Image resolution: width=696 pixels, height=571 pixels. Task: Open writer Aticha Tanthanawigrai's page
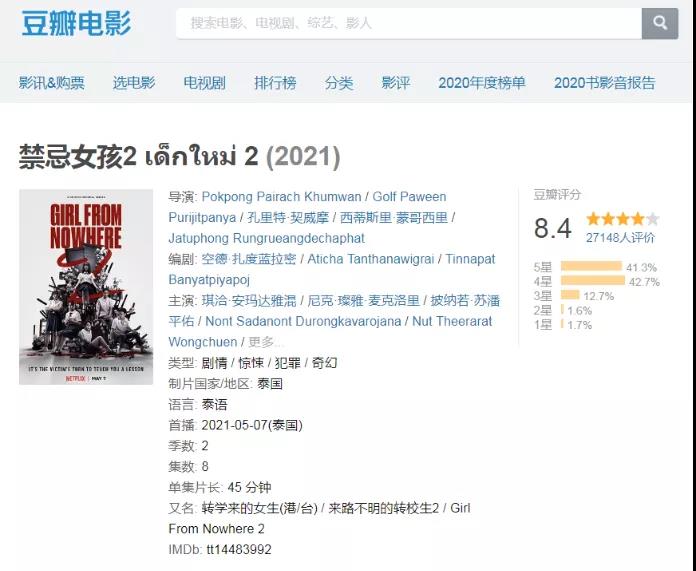tap(371, 259)
